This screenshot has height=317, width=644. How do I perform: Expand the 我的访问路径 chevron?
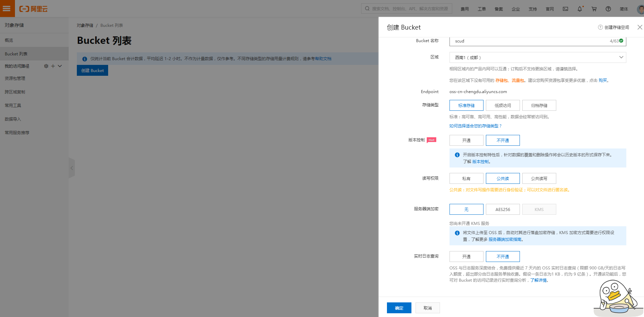pos(60,66)
